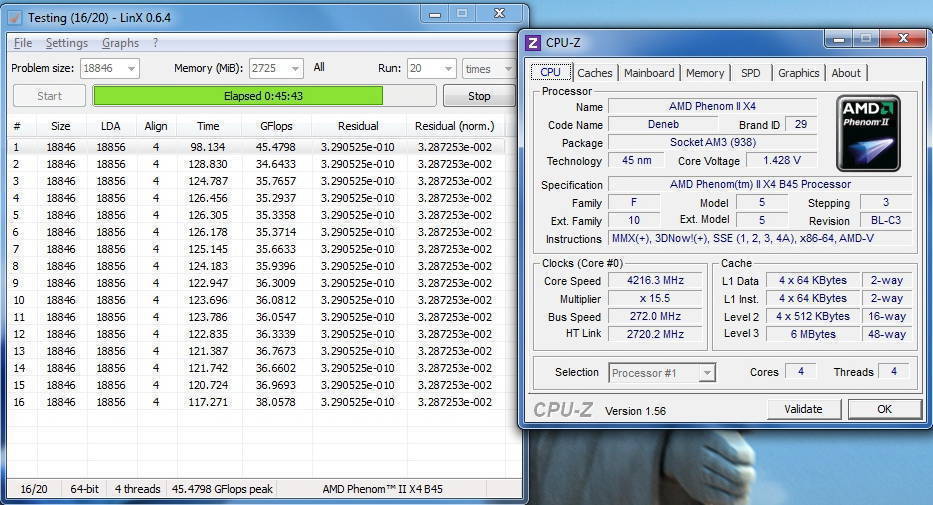Switch to the SPD tab
Image resolution: width=933 pixels, height=505 pixels.
coord(751,73)
